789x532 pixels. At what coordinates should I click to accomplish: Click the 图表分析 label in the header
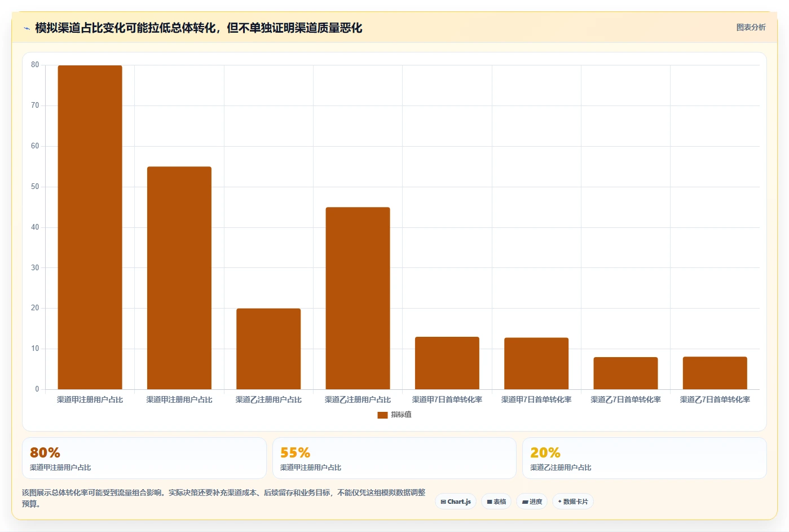(751, 27)
